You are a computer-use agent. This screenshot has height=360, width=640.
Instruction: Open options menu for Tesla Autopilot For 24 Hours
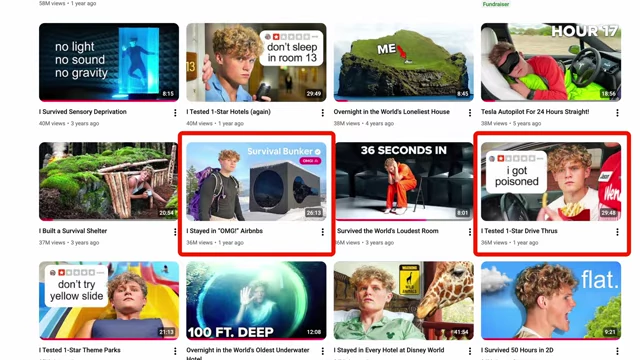tap(617, 113)
